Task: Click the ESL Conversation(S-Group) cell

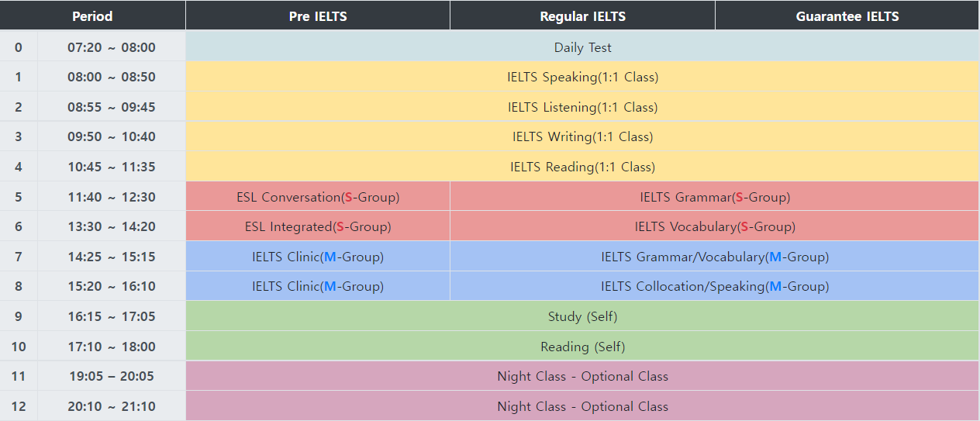Action: tap(318, 197)
